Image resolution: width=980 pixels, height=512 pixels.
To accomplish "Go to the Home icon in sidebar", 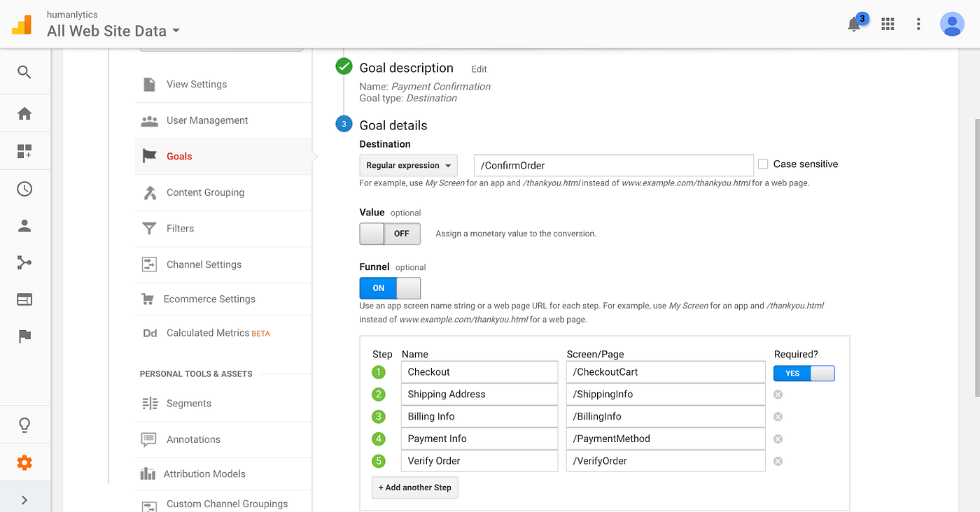I will [x=24, y=113].
